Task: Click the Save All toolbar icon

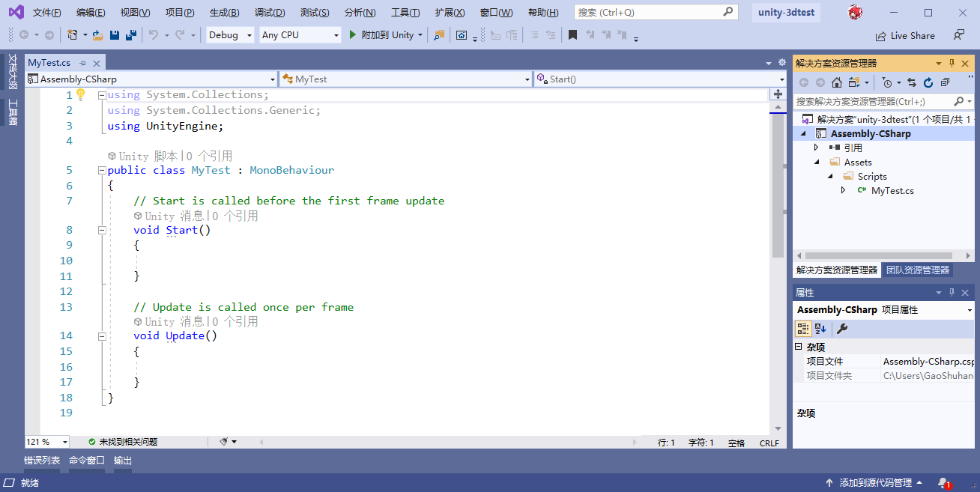Action: [x=130, y=35]
